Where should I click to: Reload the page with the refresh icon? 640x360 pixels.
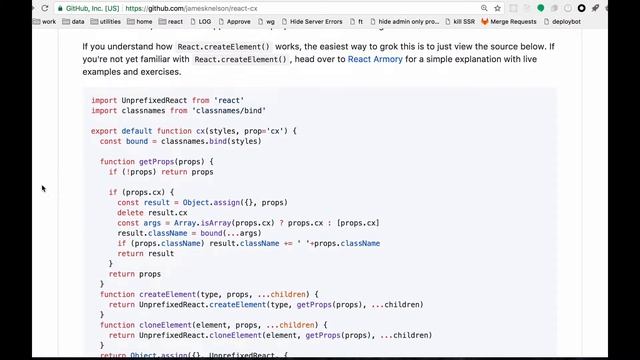(45, 8)
